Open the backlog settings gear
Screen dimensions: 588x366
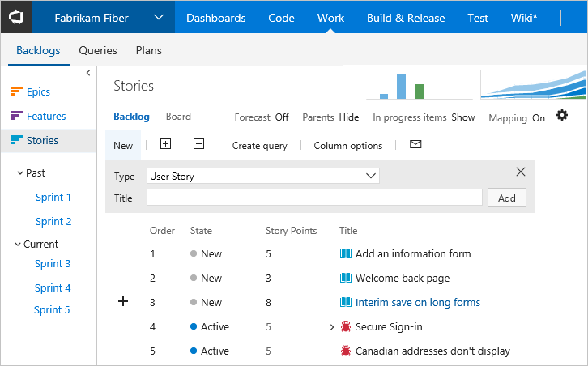click(x=562, y=116)
